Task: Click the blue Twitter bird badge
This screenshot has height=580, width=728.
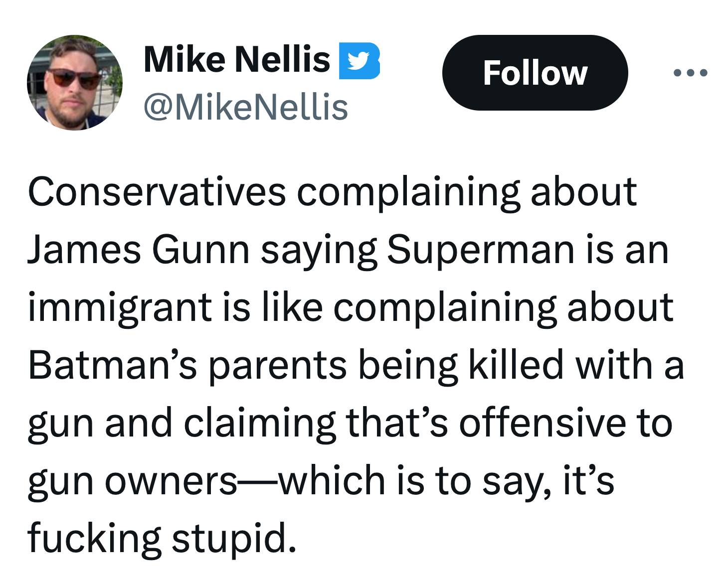Action: point(359,61)
